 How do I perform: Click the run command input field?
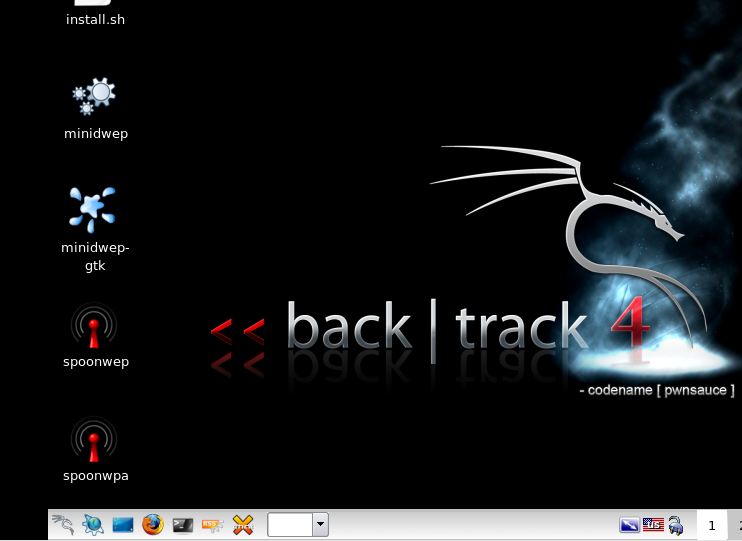tap(290, 525)
